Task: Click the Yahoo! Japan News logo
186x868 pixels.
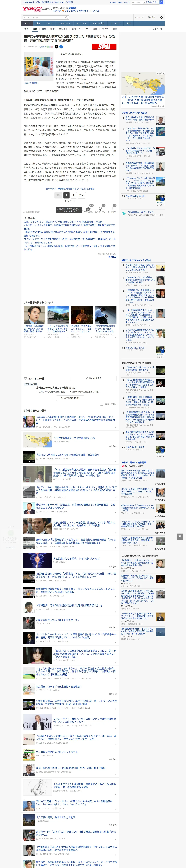Action: (37, 9)
